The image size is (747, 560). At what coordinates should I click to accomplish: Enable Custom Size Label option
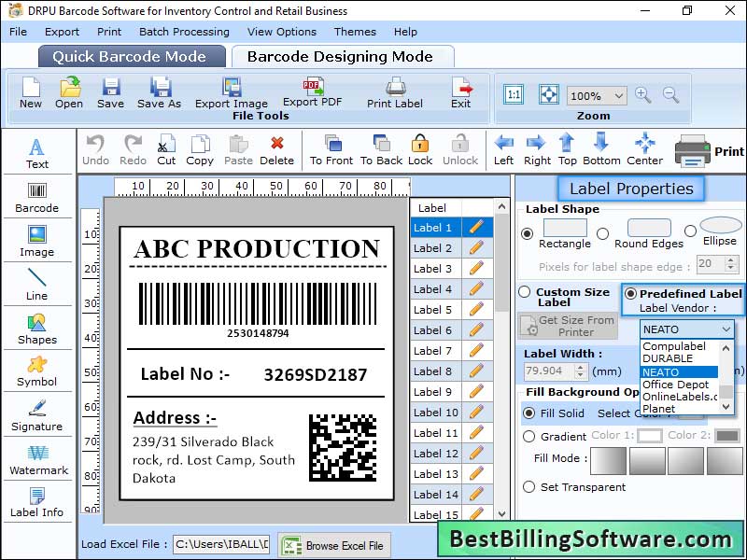coord(524,292)
